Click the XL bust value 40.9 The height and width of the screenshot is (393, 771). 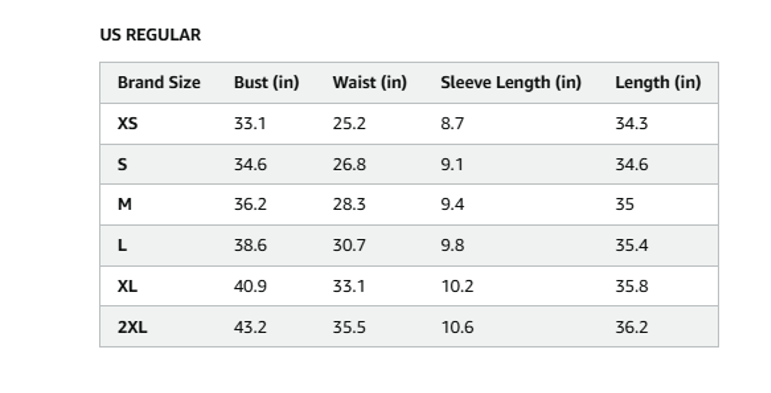point(250,286)
